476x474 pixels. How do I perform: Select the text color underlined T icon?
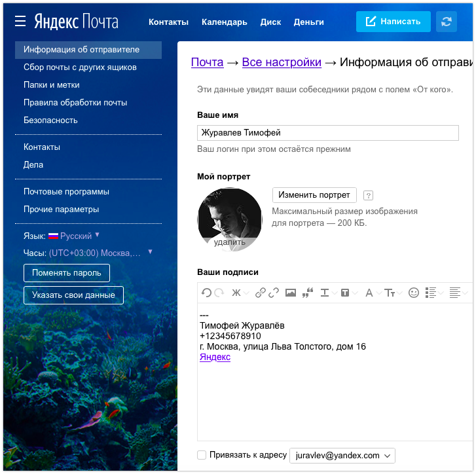[x=325, y=293]
